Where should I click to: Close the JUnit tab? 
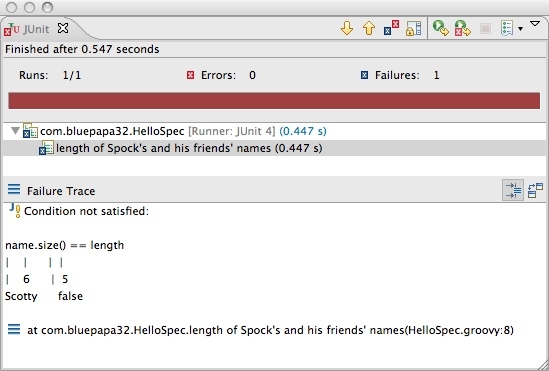coord(63,28)
